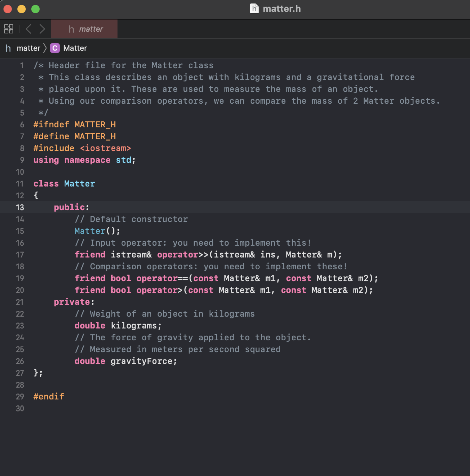Click the Matter constructor on line 15

90,231
